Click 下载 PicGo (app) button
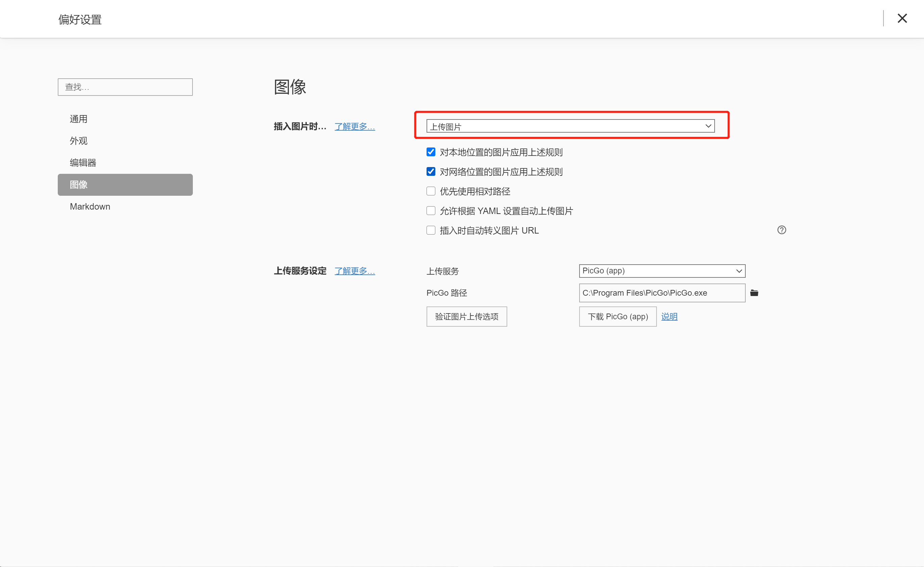Viewport: 924px width, 567px height. 617,317
